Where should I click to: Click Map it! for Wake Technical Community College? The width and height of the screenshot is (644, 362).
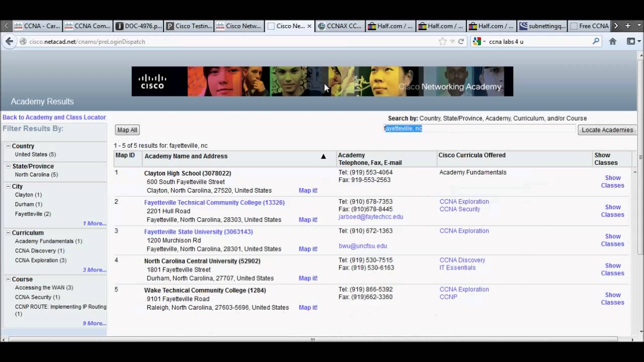tap(308, 307)
